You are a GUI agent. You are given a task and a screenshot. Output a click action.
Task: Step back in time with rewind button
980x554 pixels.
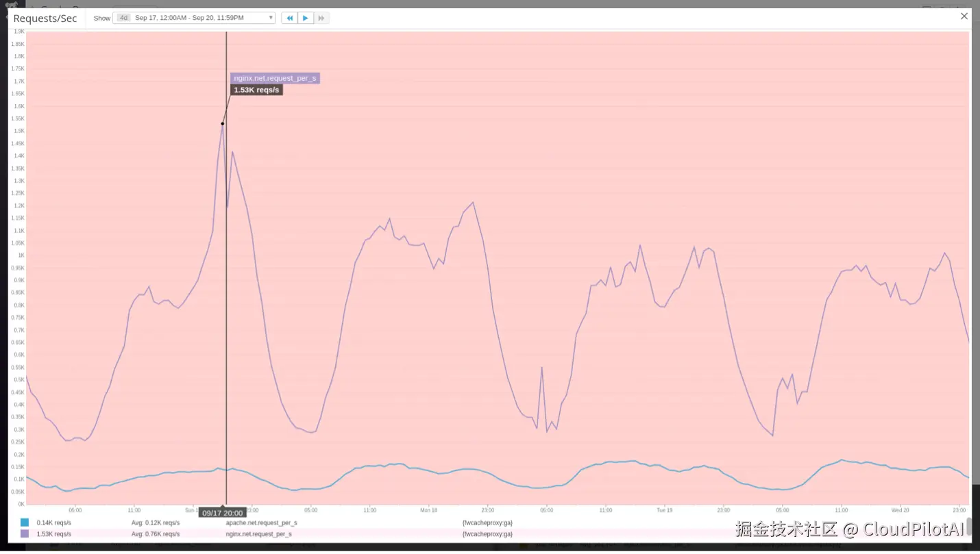[x=289, y=18]
